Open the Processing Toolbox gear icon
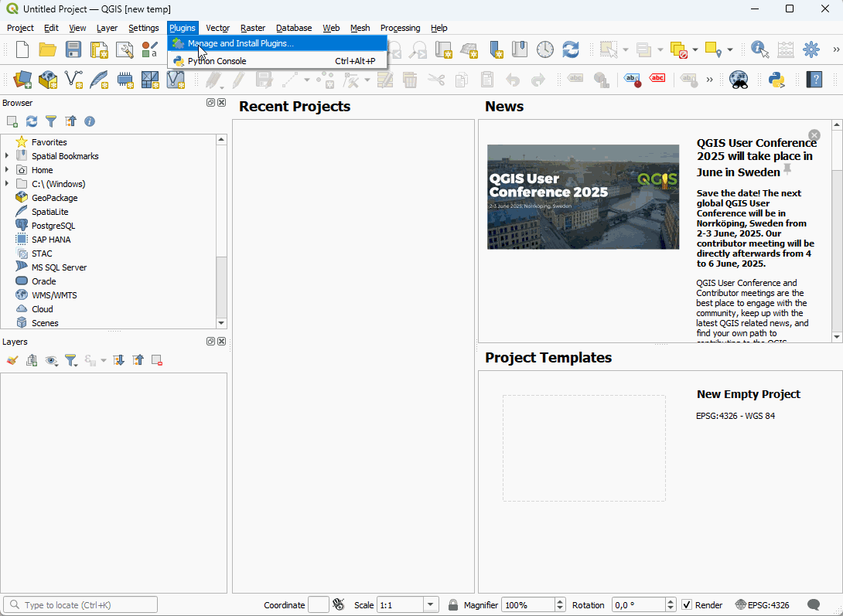 pos(811,49)
